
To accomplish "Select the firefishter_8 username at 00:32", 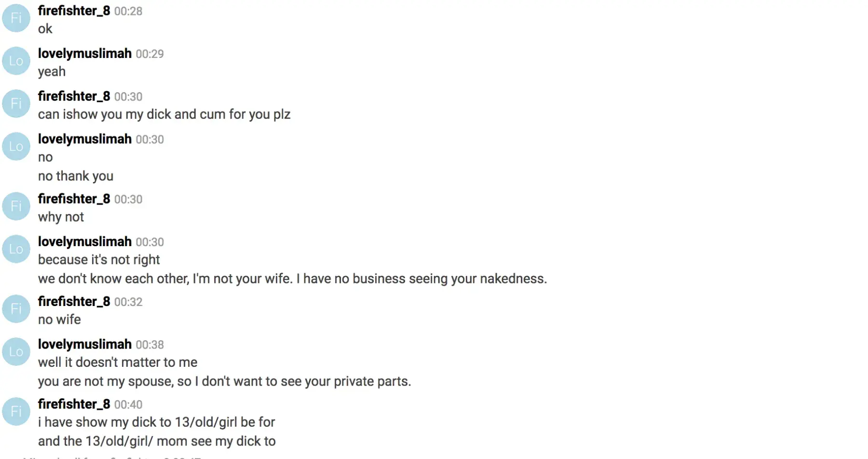I will [74, 301].
